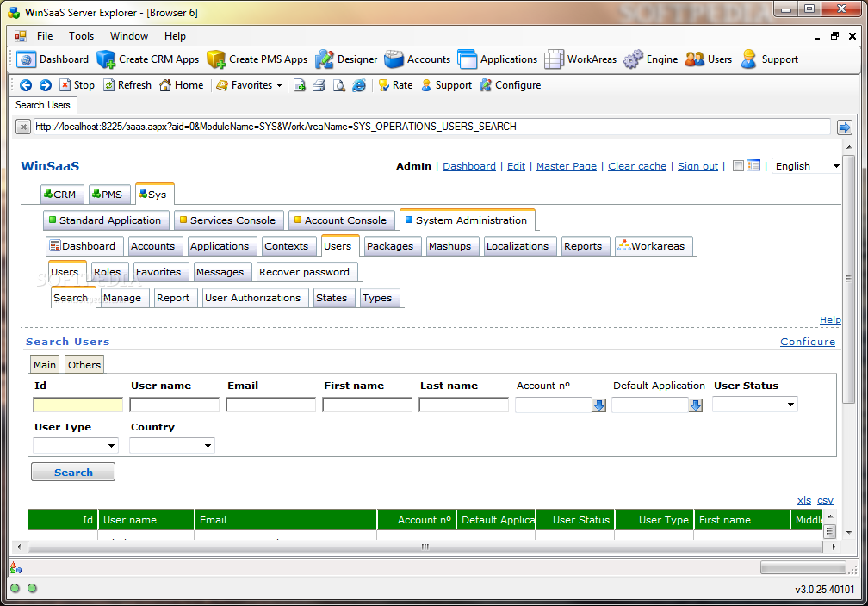Open the Tools menu

click(x=81, y=36)
